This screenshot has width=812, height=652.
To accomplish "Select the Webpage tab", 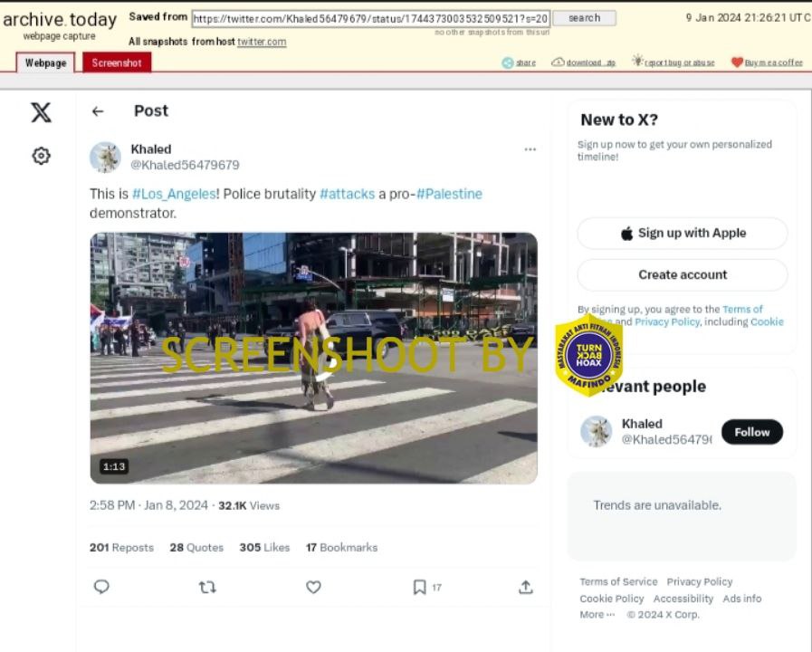I will click(45, 62).
